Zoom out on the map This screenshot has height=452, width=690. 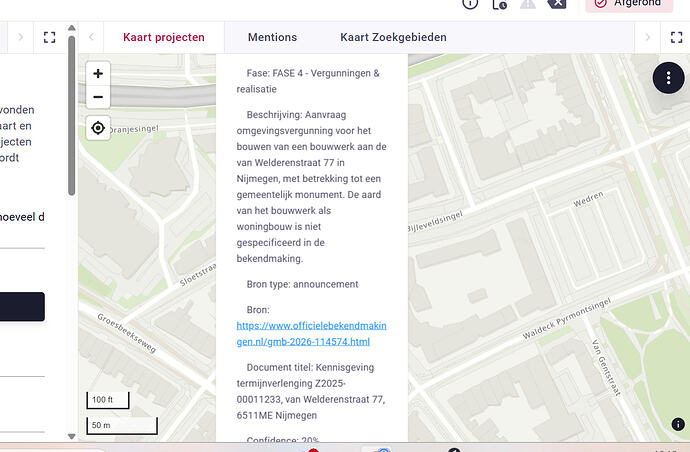tap(98, 98)
